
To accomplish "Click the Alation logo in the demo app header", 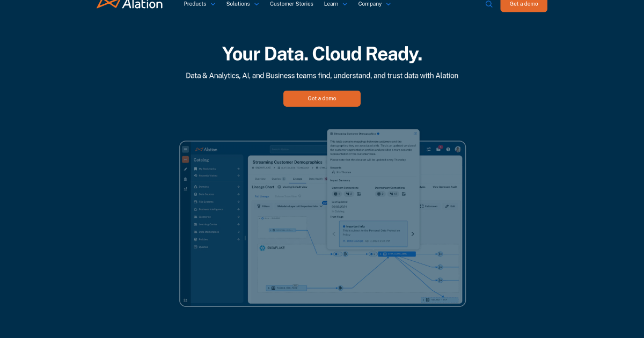I will coord(206,150).
